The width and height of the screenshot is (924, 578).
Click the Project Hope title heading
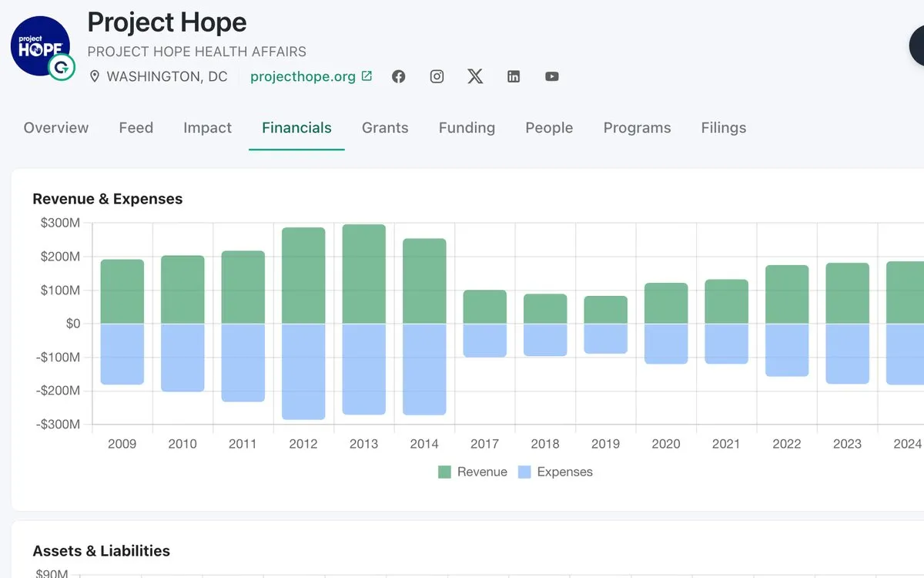coord(167,22)
